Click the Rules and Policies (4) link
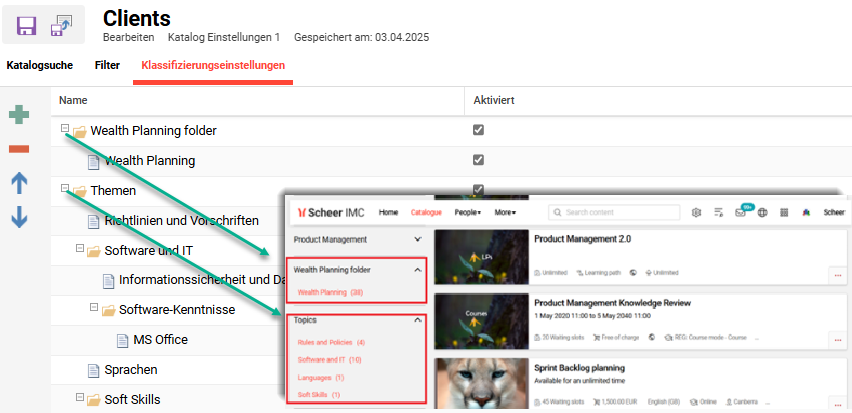Image resolution: width=852 pixels, height=413 pixels. [x=331, y=342]
